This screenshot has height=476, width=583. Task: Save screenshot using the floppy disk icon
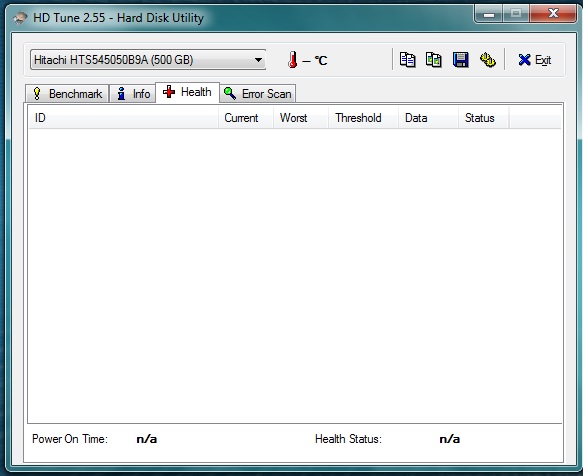point(461,60)
